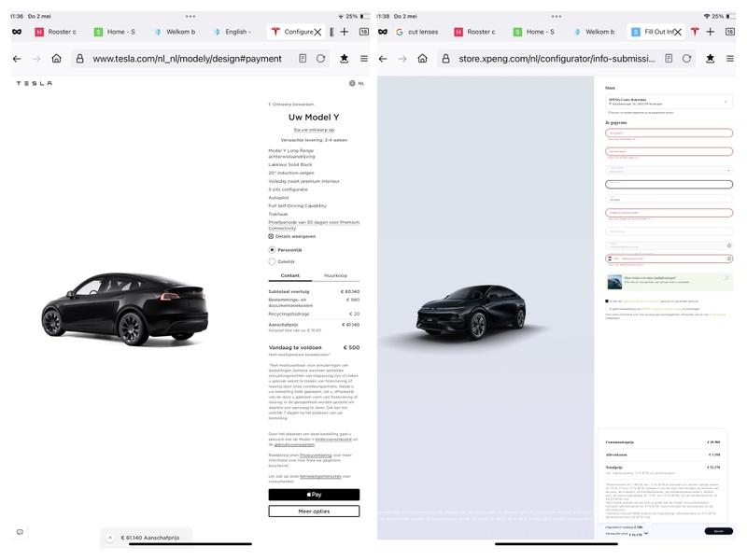Open reader view in the XPENG browser
This screenshot has height=560, width=747.
[x=669, y=58]
